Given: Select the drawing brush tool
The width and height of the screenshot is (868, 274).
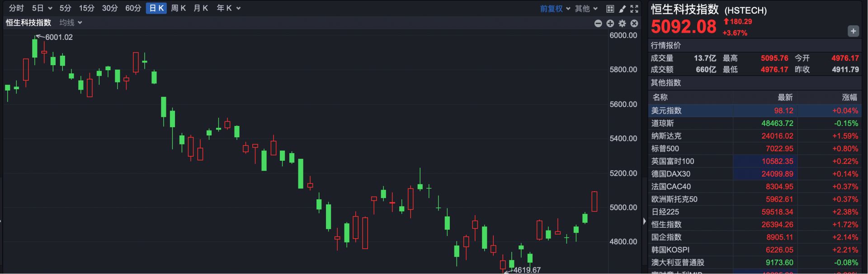Looking at the screenshot, I should tap(622, 9).
